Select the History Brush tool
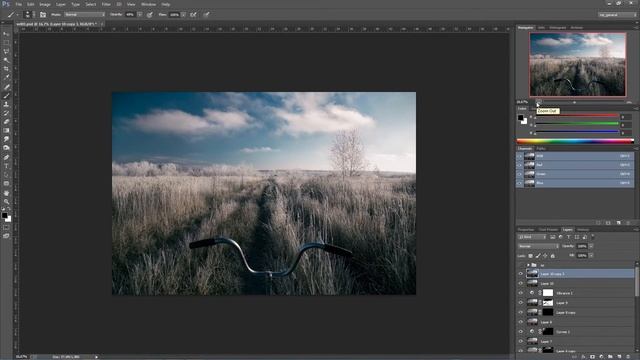 (x=6, y=113)
